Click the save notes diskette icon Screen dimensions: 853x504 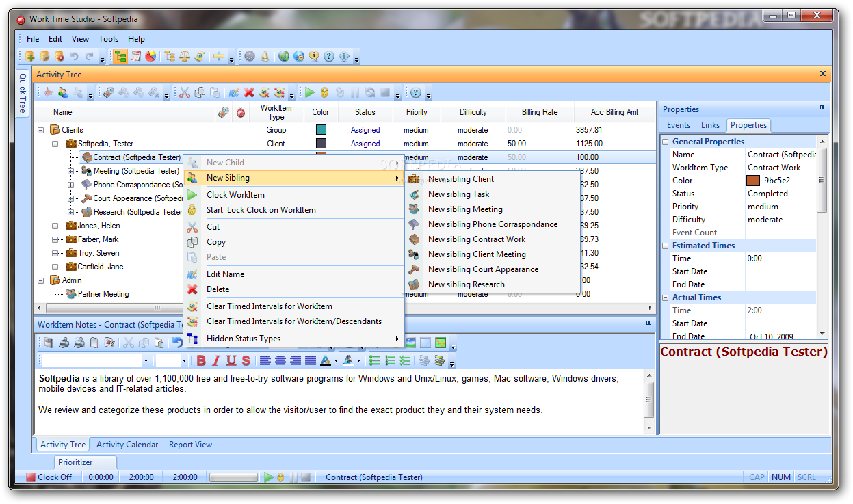49,343
